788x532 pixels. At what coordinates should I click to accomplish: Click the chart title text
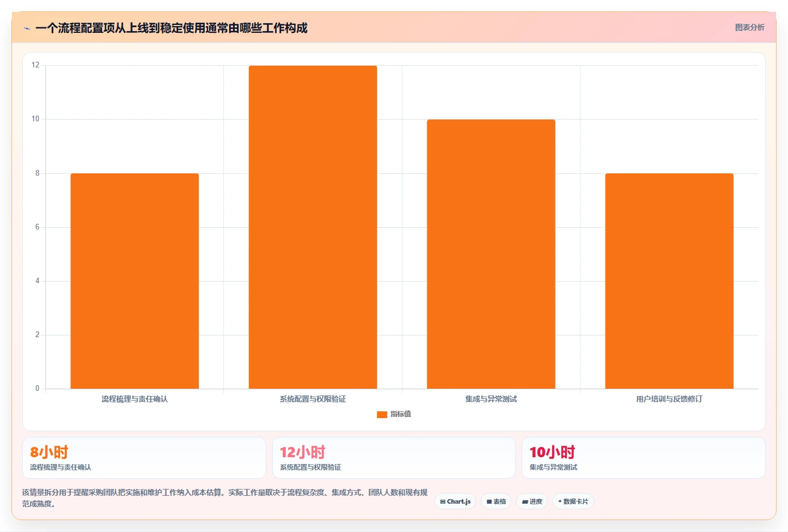pos(171,28)
